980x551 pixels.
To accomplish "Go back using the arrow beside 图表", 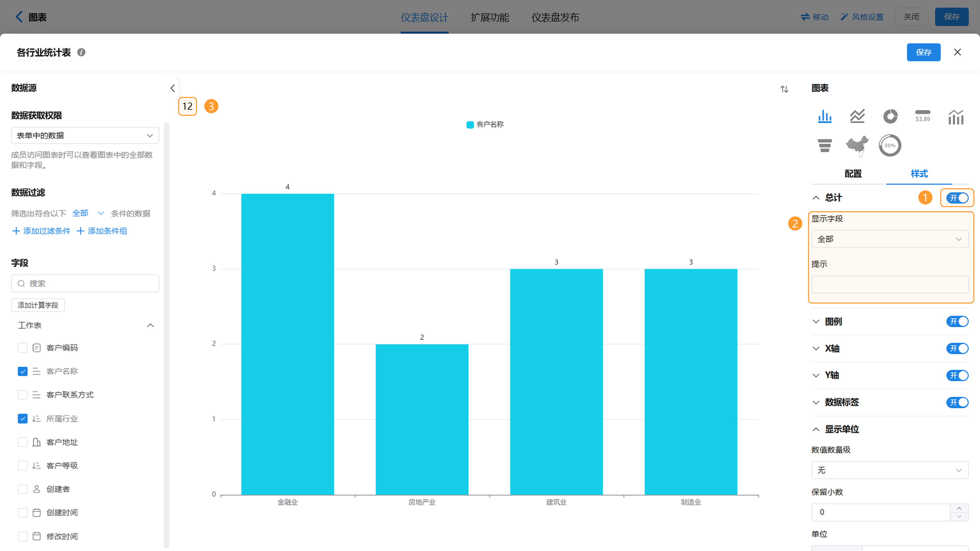I will click(19, 17).
